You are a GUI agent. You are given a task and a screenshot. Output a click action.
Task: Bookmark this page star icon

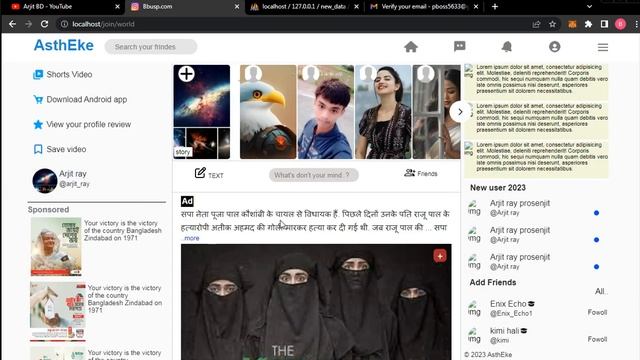(552, 24)
